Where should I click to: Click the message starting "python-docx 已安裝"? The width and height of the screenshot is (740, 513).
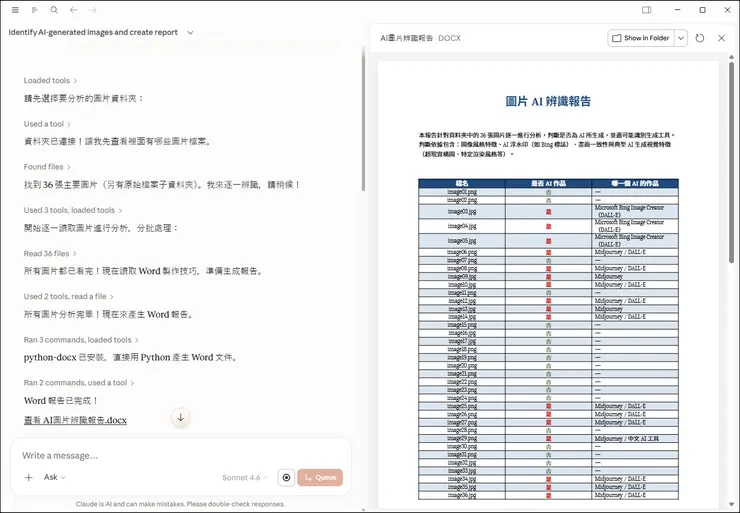[131, 358]
